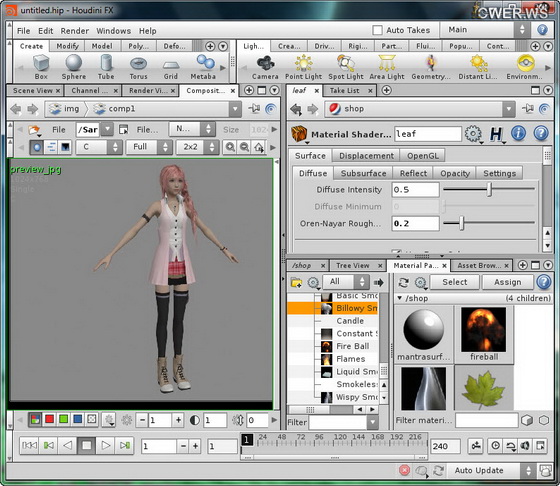This screenshot has width=560, height=486.
Task: Add a Point Light from the shelf
Action: pos(303,68)
